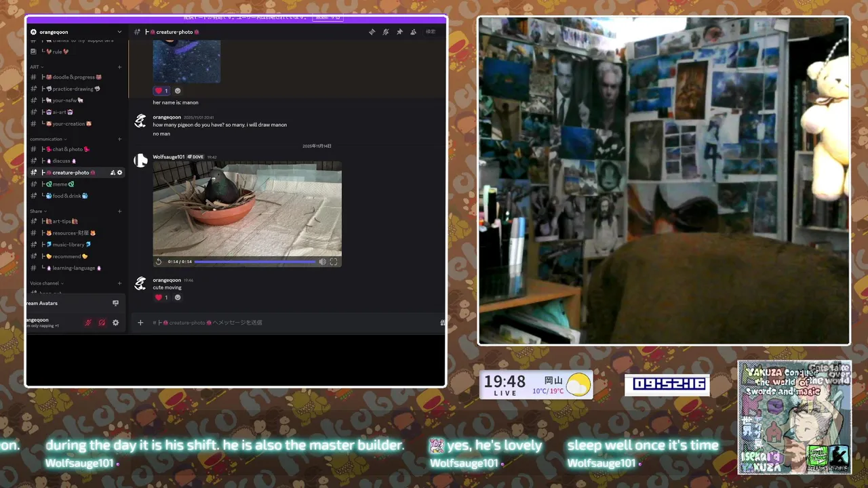Open the meme channel

[76, 184]
